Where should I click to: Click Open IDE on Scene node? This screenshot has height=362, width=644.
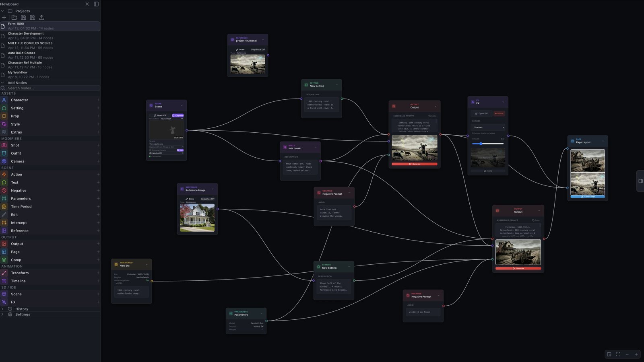160,115
